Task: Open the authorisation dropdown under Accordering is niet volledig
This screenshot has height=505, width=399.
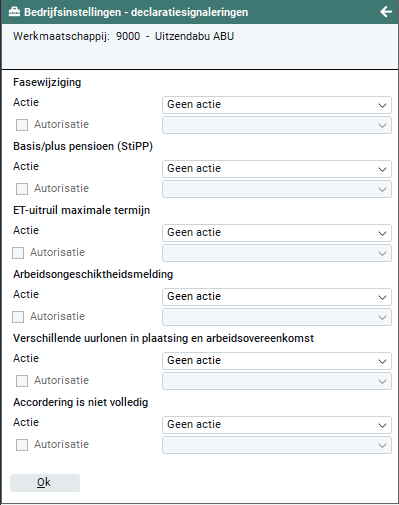Action: point(277,445)
